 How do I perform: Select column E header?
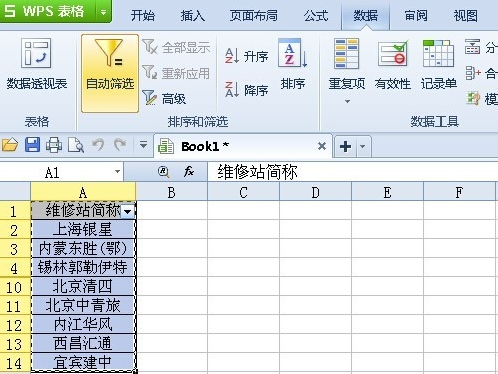pos(387,192)
